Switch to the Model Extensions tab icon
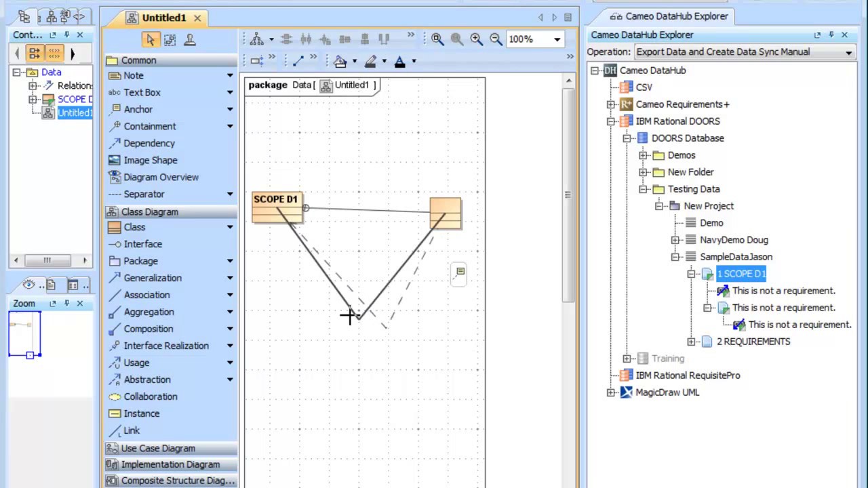The height and width of the screenshot is (488, 868). pos(79,17)
